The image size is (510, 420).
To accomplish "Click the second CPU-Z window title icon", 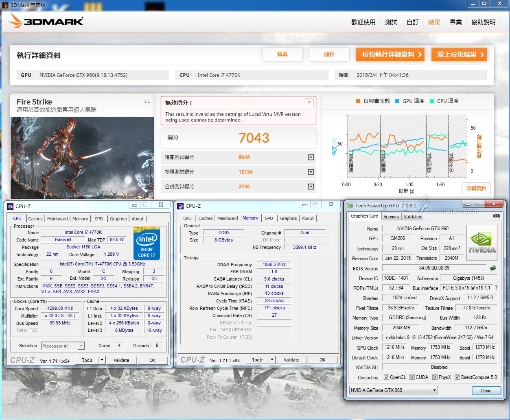I will tap(181, 206).
